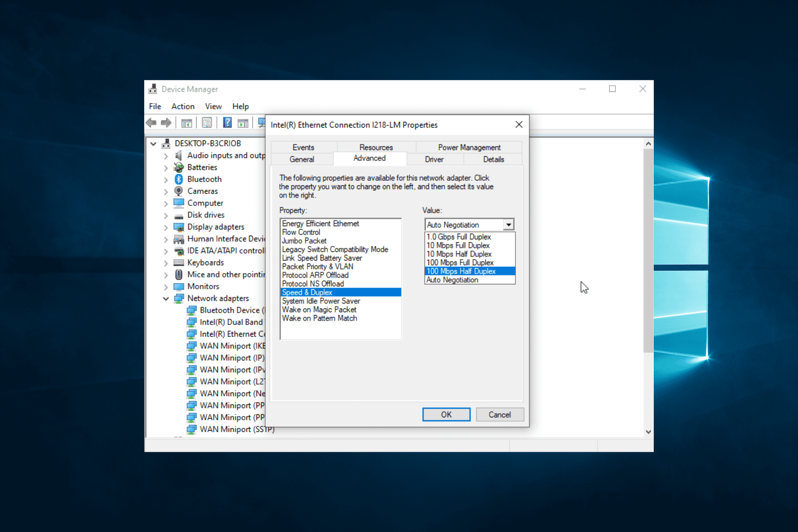Viewport: 798px width, 532px height.
Task: Click the Device Manager scrollbar down arrow
Action: [648, 432]
